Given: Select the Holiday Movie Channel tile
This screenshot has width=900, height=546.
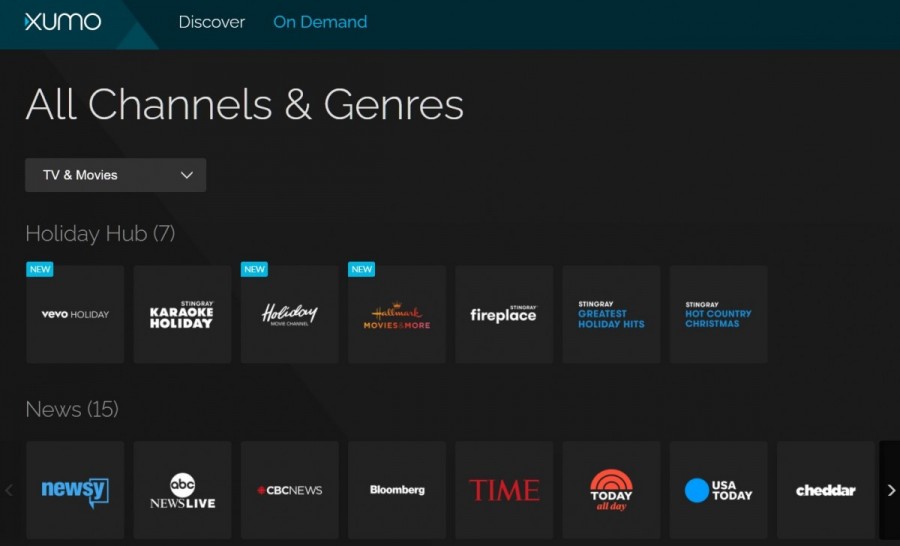Looking at the screenshot, I should [290, 314].
